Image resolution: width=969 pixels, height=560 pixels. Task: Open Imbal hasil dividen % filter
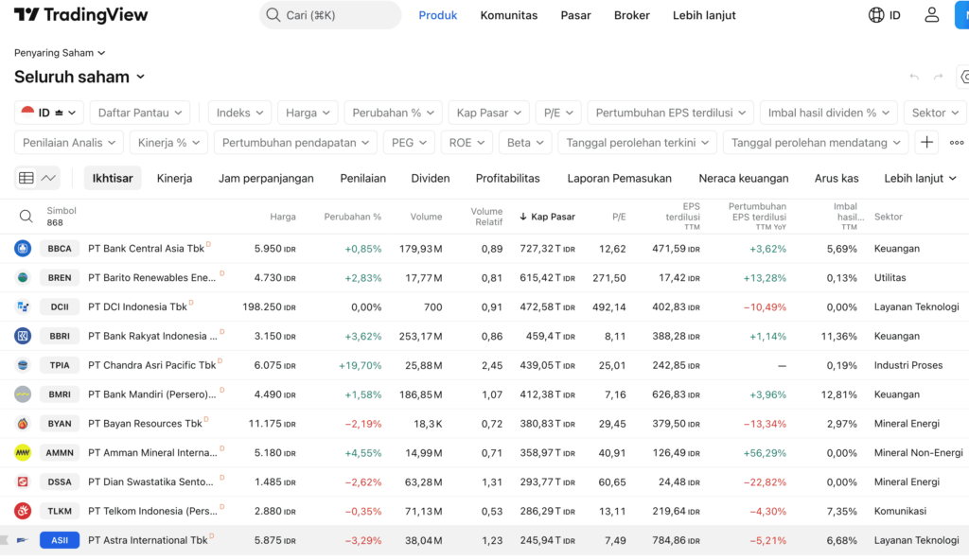coord(828,113)
